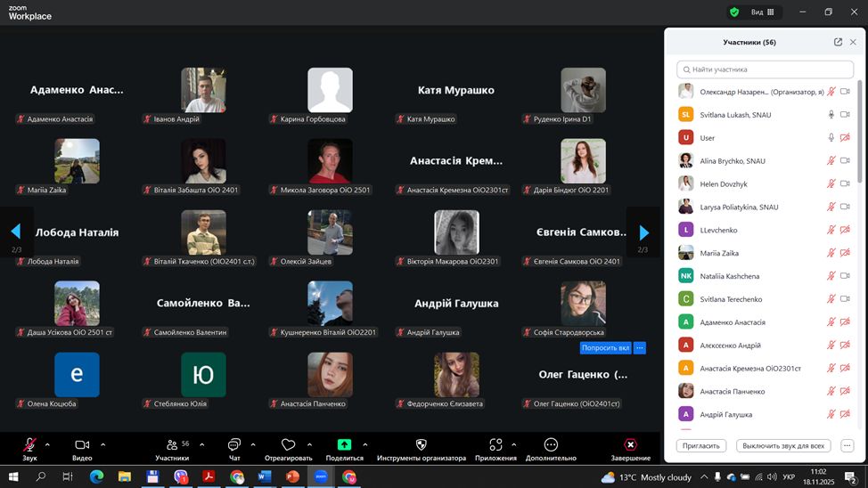Click the green Поделиться share screen icon

point(344,444)
